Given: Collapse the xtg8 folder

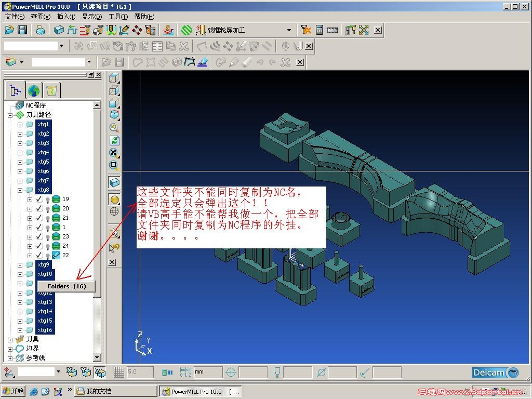Looking at the screenshot, I should 20,190.
